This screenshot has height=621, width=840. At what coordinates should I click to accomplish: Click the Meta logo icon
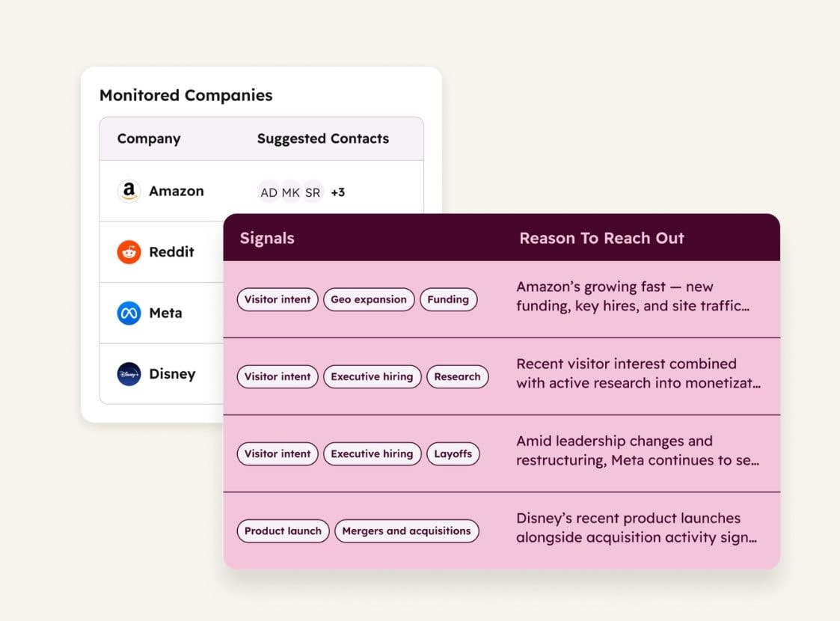[129, 313]
